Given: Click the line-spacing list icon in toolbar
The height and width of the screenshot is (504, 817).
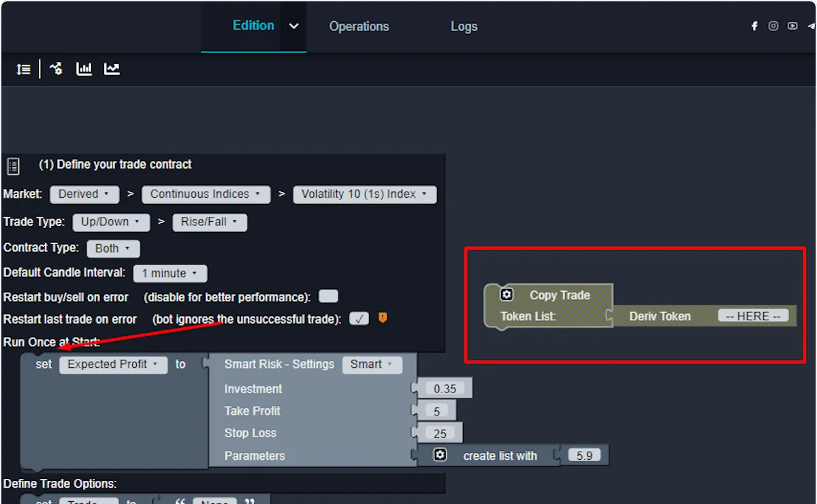Looking at the screenshot, I should coord(24,69).
